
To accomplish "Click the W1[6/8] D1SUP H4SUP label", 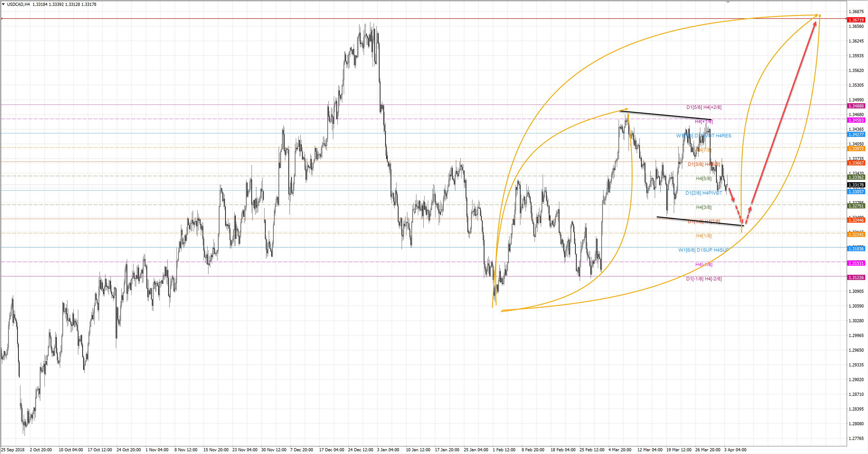I will click(x=704, y=250).
